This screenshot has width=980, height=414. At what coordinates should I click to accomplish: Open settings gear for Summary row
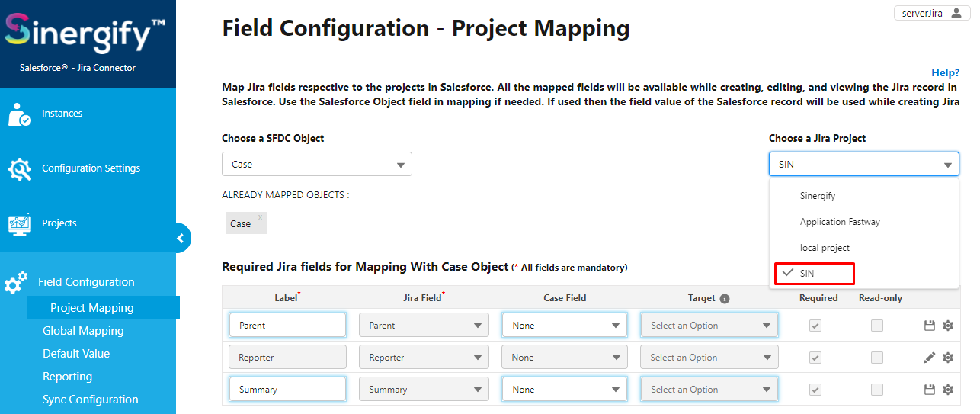[x=948, y=390]
